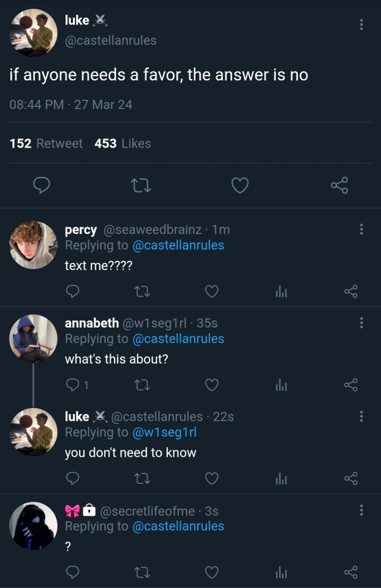The image size is (381, 588).
Task: View analytics on percy's reply
Action: pos(281,292)
